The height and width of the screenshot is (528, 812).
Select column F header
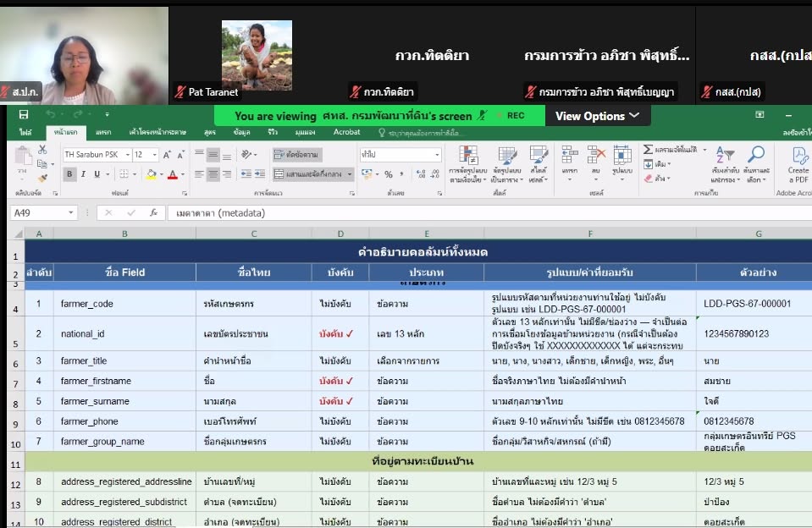[x=590, y=234]
